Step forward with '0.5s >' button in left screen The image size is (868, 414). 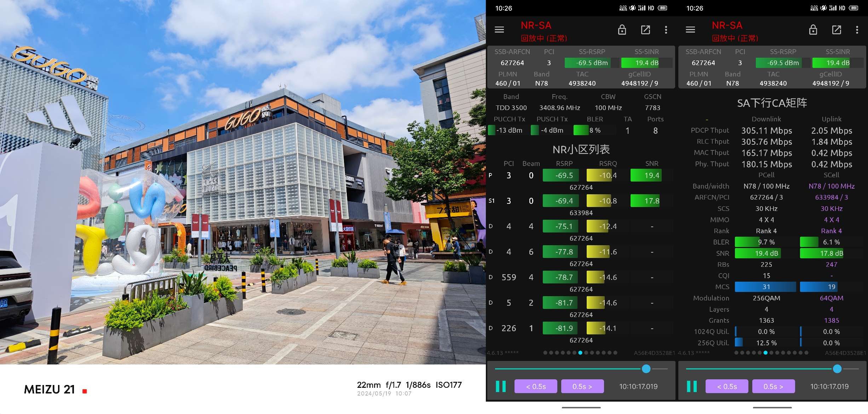pyautogui.click(x=582, y=386)
